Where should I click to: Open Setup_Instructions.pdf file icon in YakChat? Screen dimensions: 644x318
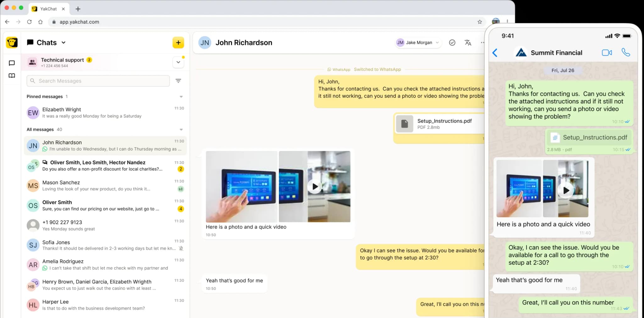coord(405,124)
